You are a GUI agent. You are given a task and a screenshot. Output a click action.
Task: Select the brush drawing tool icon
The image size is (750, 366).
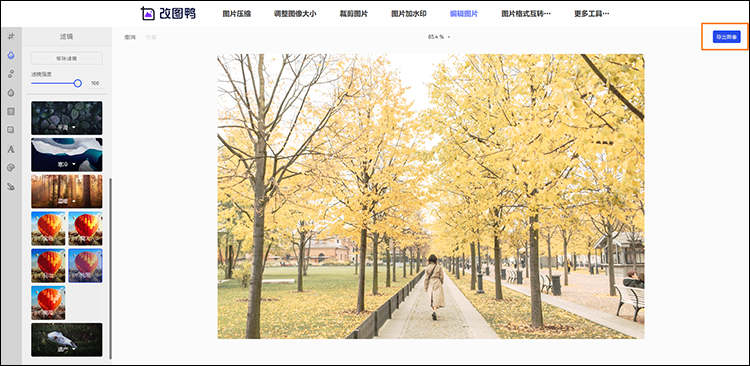coord(11,186)
